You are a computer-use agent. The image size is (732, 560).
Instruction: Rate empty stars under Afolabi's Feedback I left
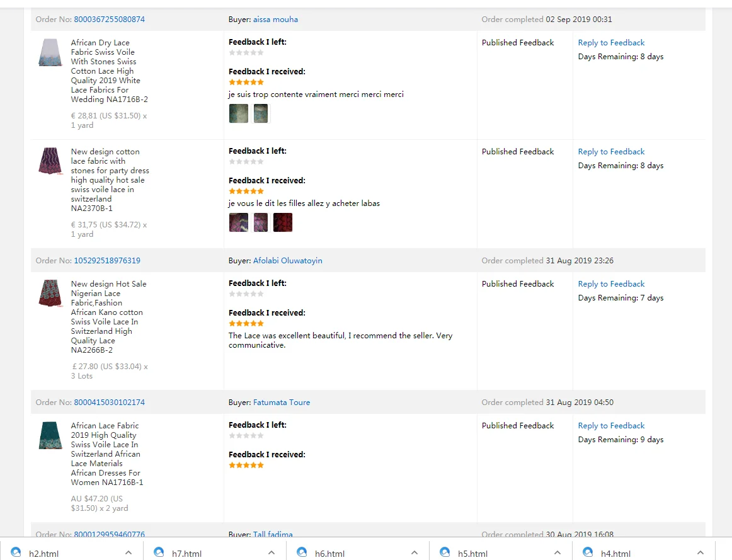click(x=246, y=294)
